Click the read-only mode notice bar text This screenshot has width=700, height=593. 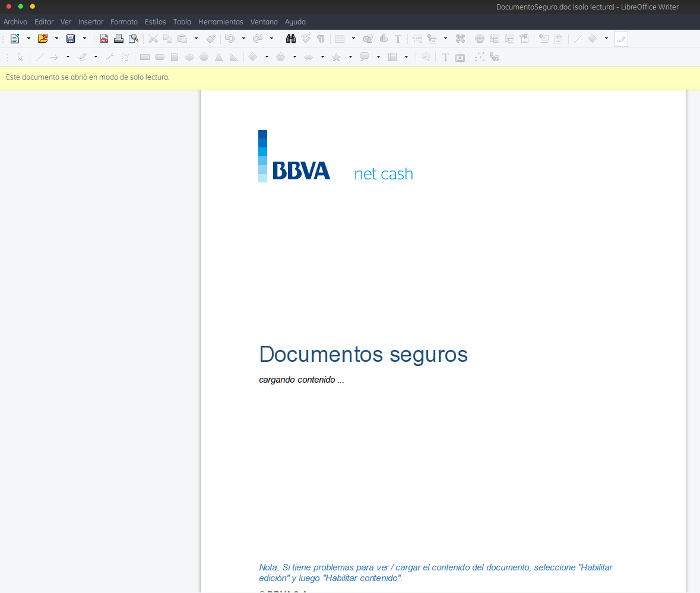click(87, 77)
